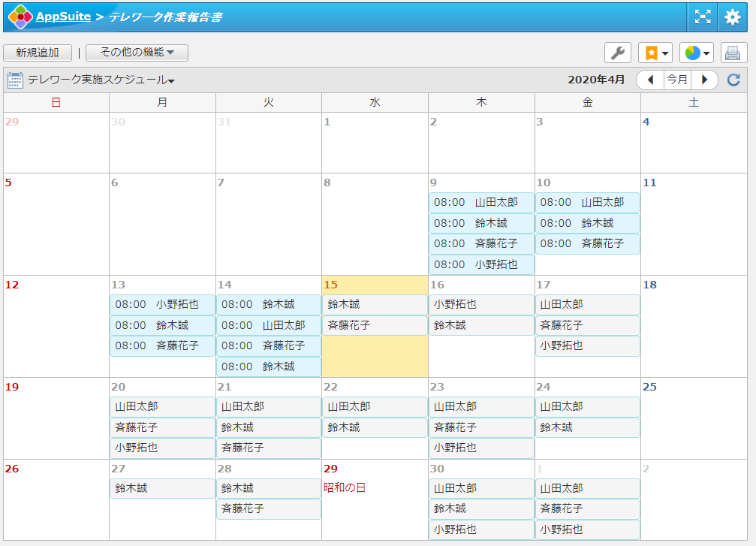Open settings gear icon
The height and width of the screenshot is (546, 756).
pos(732,17)
